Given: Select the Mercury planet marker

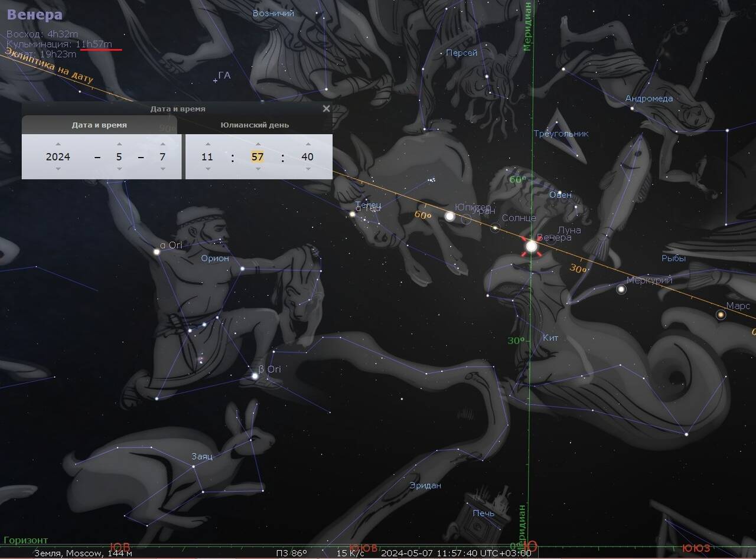Looking at the screenshot, I should pyautogui.click(x=621, y=289).
